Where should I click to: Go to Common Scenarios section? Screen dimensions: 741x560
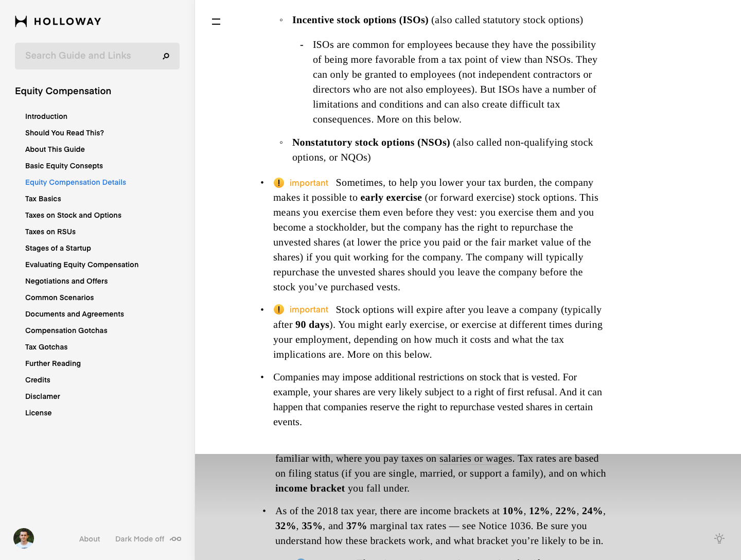click(x=60, y=297)
